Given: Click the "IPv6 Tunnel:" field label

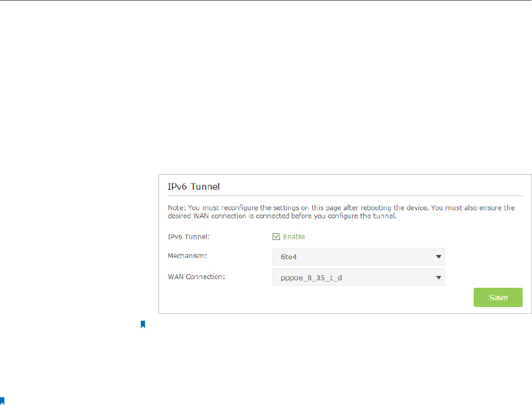Looking at the screenshot, I should point(188,236).
